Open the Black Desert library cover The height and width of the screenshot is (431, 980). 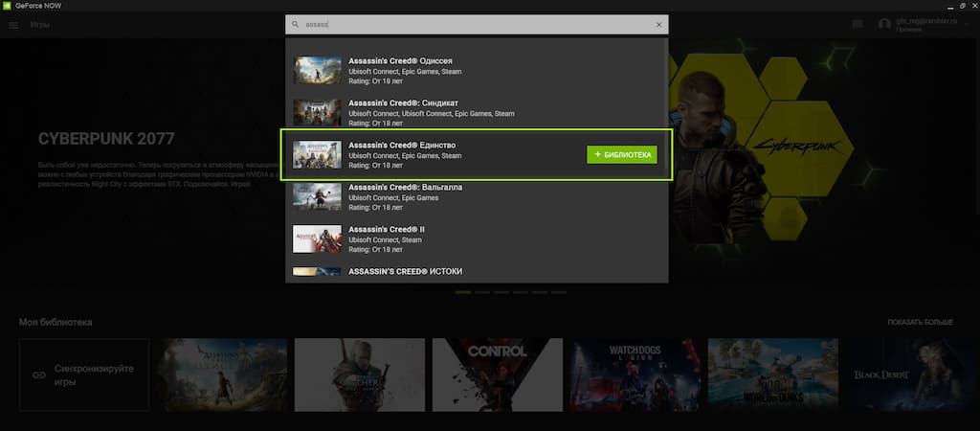click(x=912, y=374)
